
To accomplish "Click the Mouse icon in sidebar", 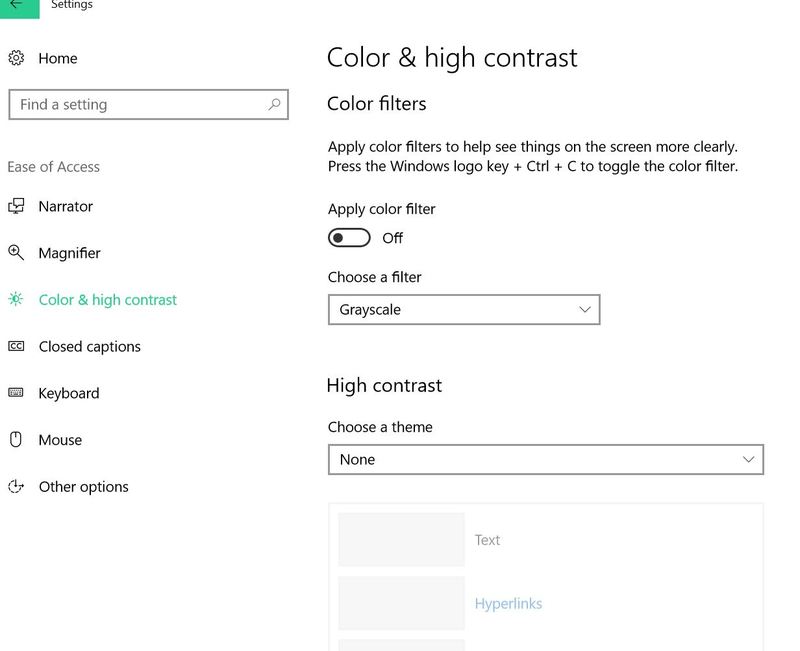I will click(16, 440).
